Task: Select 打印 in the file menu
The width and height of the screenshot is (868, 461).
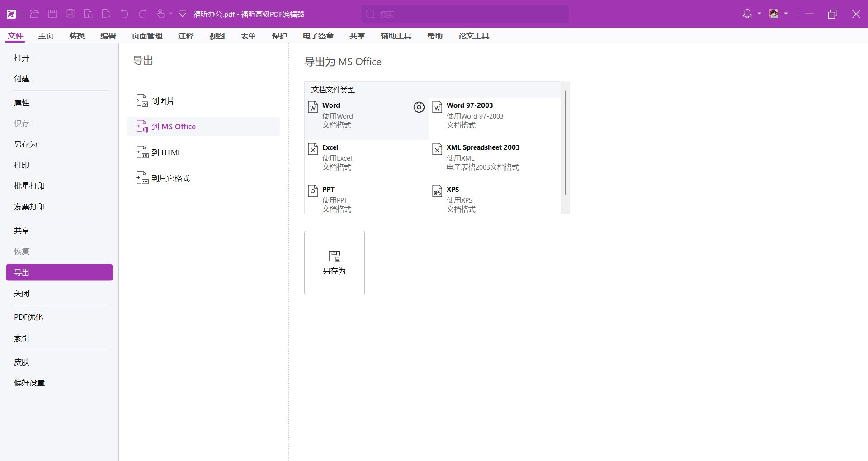Action: pyautogui.click(x=59, y=165)
